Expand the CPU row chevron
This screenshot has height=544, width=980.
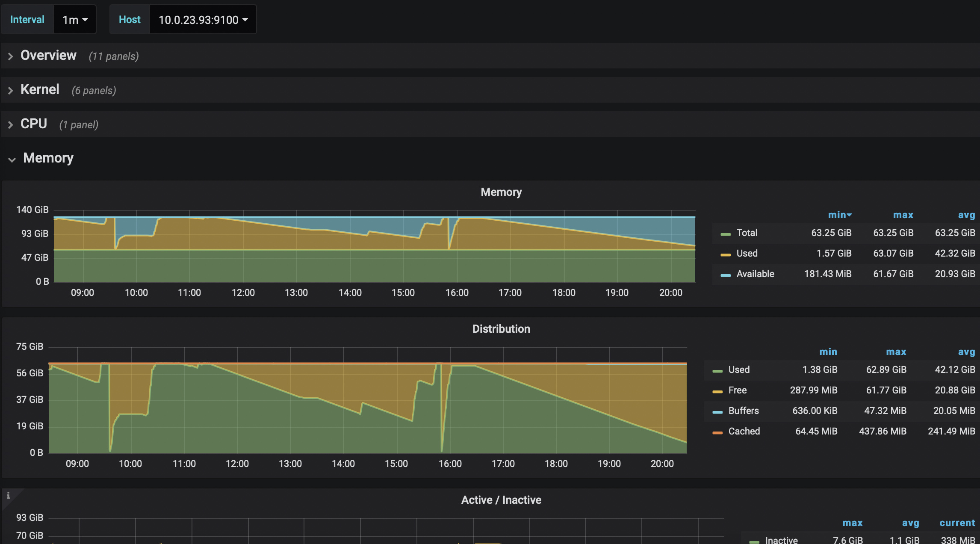(x=11, y=124)
